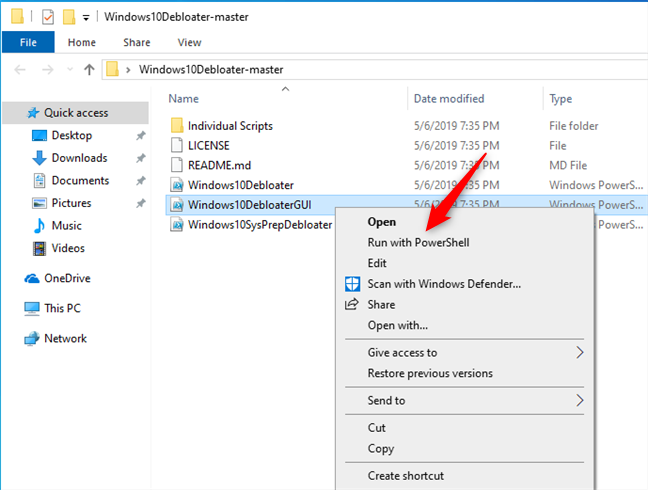The image size is (648, 490).
Task: Open the File ribbon tab
Action: tap(28, 42)
